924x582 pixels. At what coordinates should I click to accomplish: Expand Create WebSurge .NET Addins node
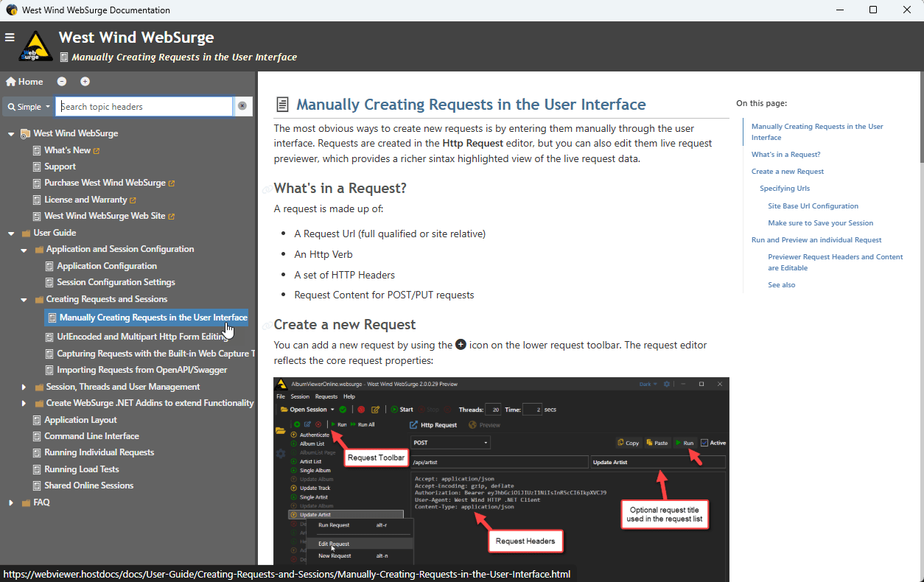(24, 404)
